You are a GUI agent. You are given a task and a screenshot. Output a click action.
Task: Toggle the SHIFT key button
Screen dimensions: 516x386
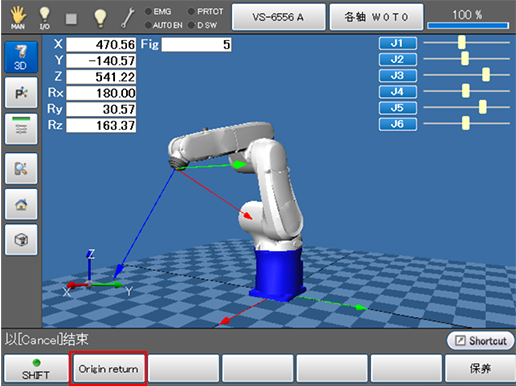pyautogui.click(x=36, y=369)
